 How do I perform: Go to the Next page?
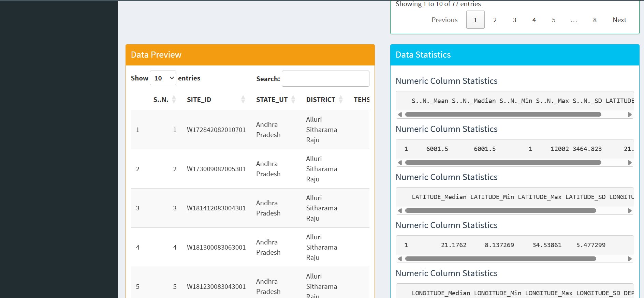coord(619,20)
